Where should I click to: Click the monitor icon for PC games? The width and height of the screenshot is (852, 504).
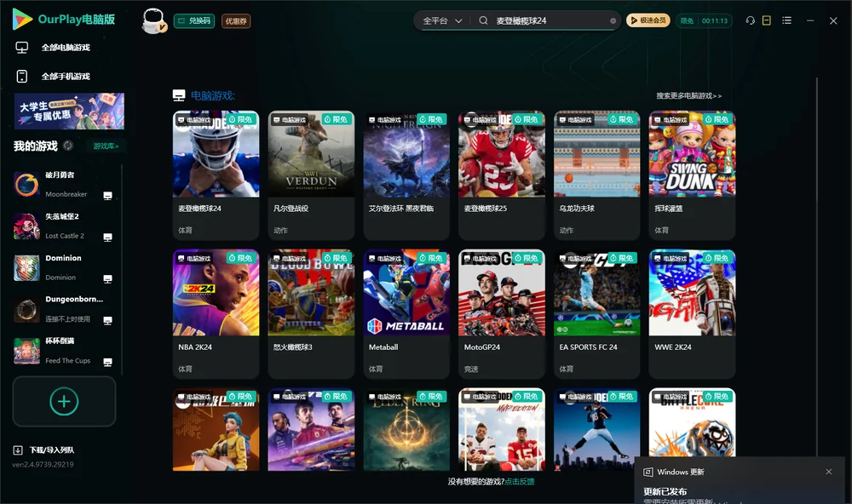[22, 48]
